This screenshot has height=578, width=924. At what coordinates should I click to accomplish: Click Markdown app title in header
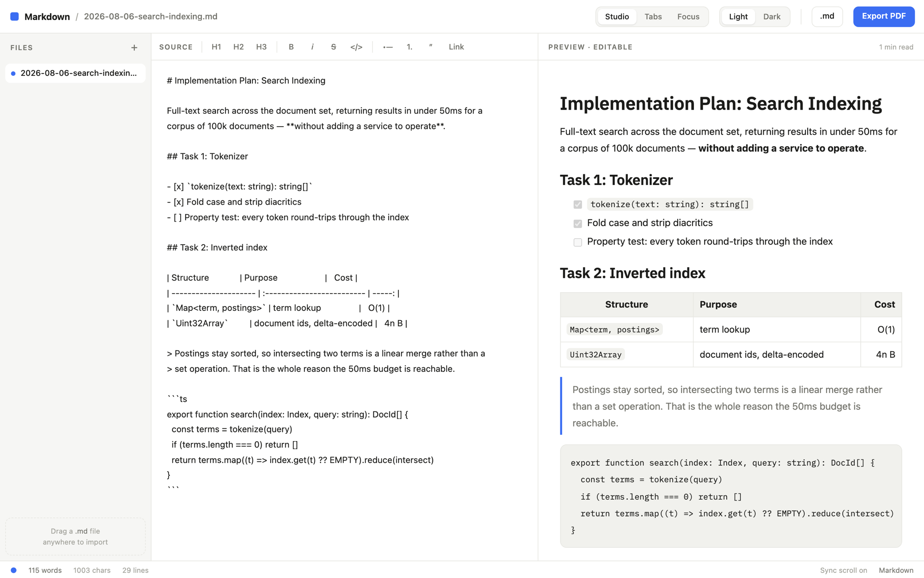click(47, 17)
